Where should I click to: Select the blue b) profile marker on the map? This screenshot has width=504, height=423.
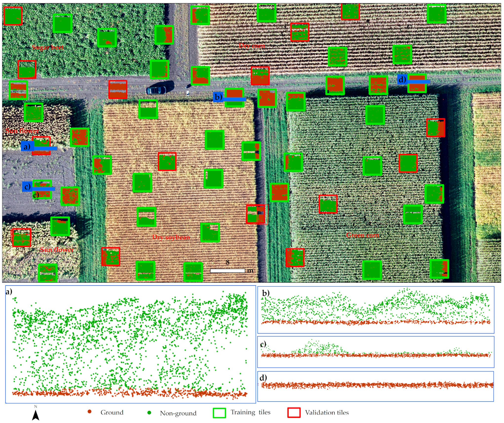click(x=229, y=97)
